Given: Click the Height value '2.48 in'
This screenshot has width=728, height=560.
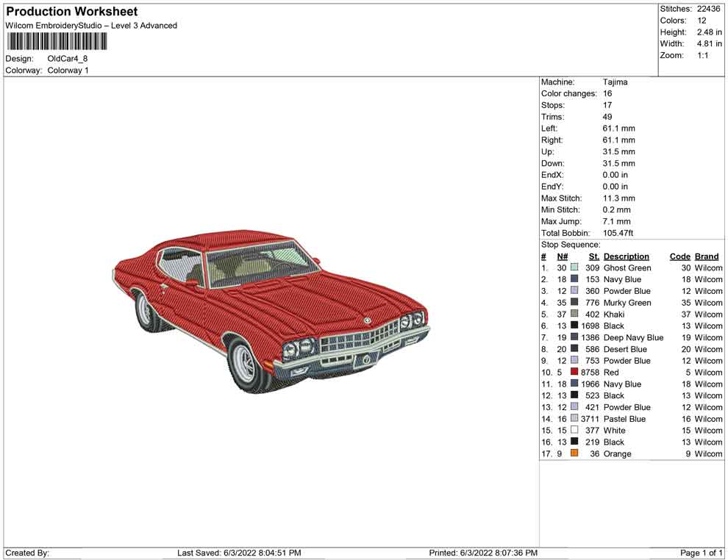Looking at the screenshot, I should click(x=709, y=32).
